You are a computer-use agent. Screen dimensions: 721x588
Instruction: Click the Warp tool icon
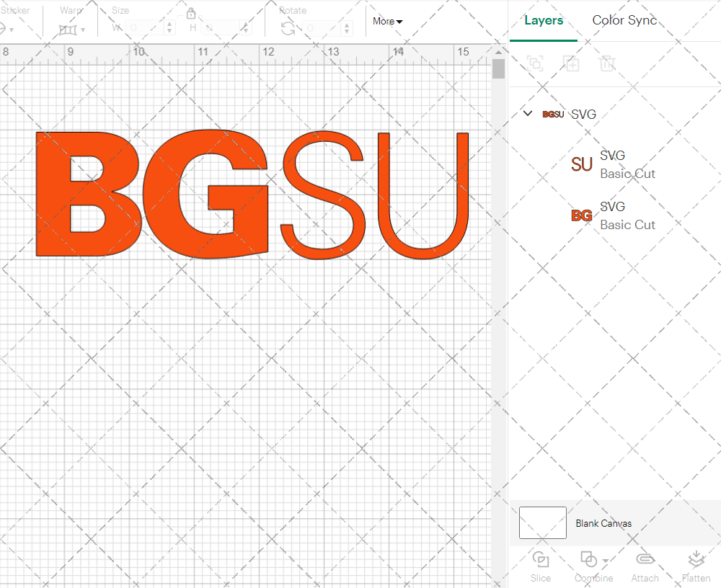click(x=68, y=29)
